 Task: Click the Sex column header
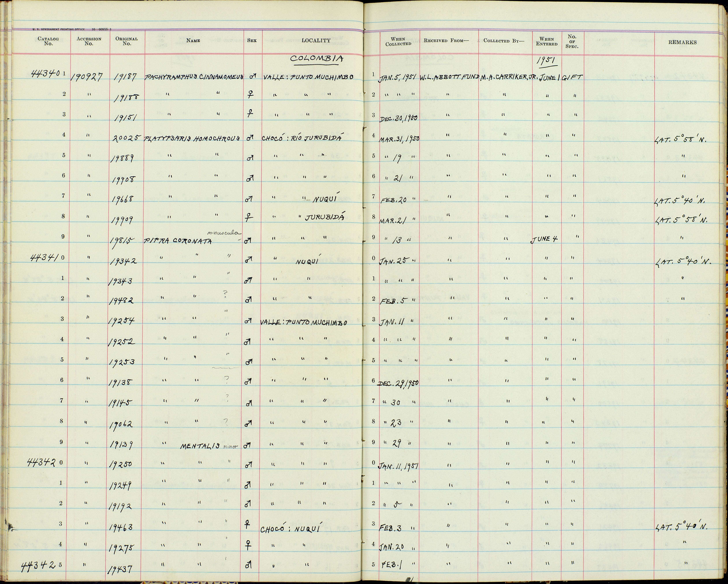tap(252, 41)
